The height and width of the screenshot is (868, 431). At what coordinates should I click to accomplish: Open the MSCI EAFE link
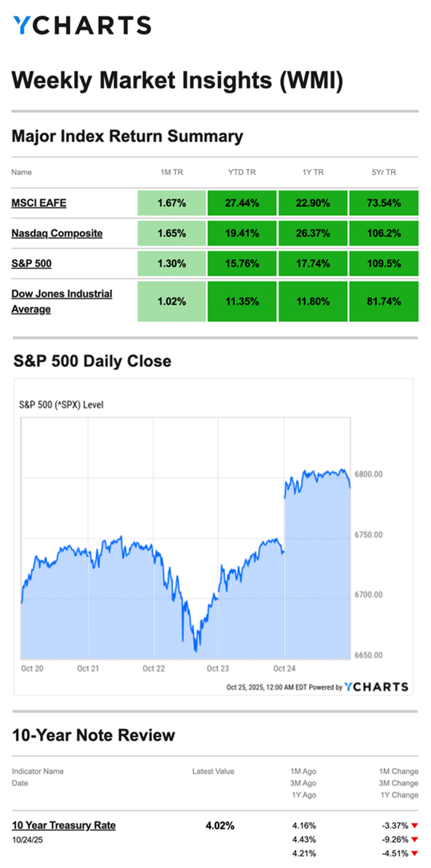pyautogui.click(x=39, y=203)
